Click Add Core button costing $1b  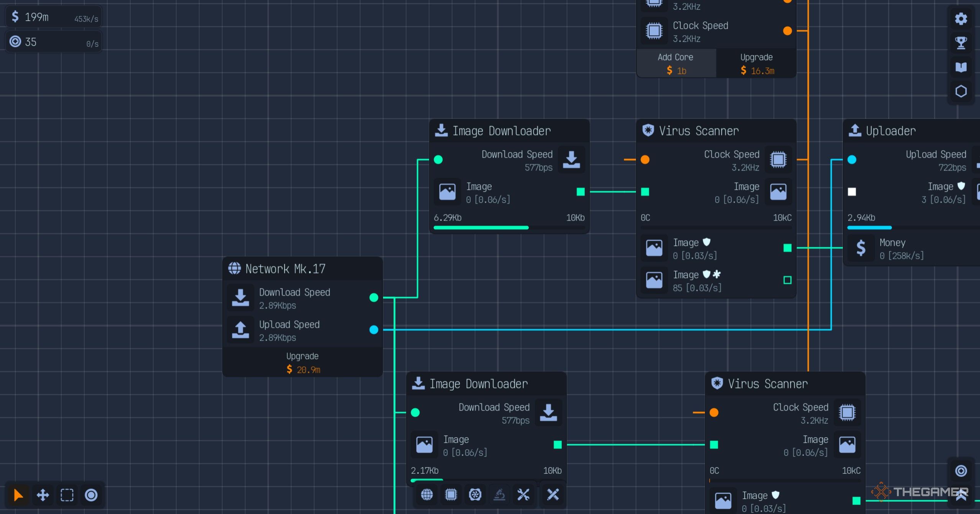tap(676, 64)
